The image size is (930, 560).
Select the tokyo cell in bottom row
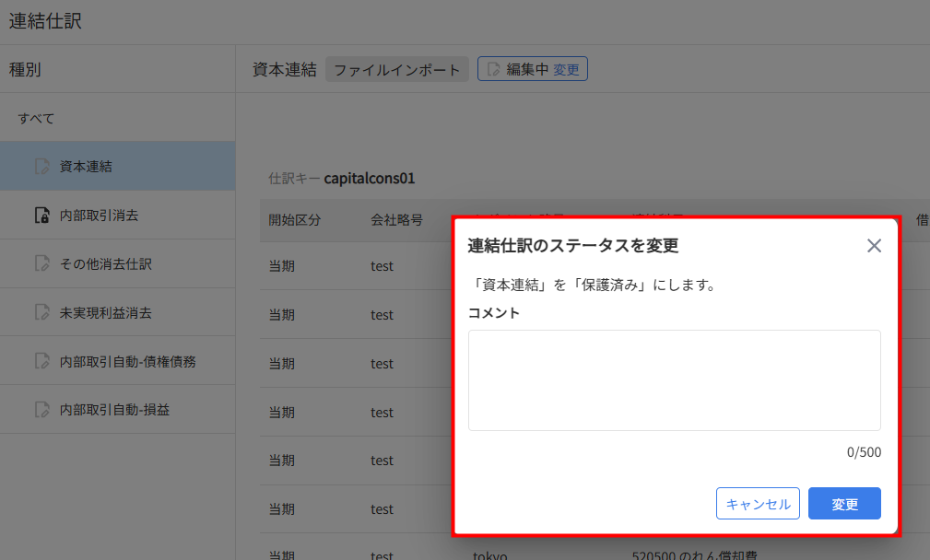point(490,555)
